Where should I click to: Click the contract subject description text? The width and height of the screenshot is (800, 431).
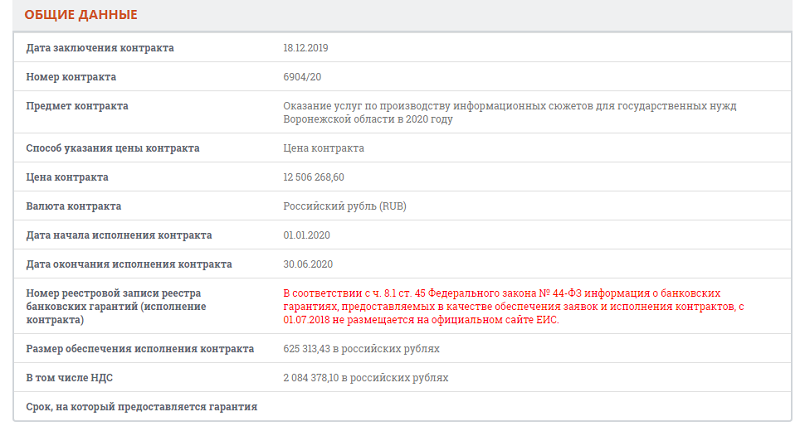click(510, 113)
